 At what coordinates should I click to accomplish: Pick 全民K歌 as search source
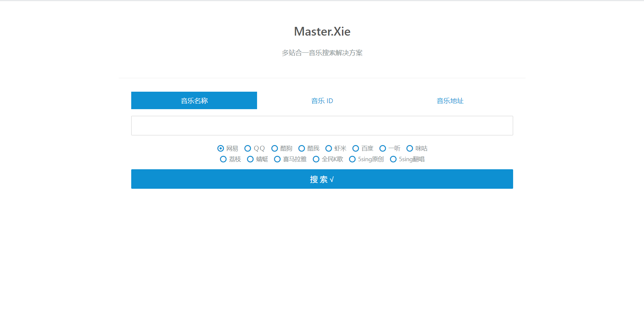click(316, 159)
